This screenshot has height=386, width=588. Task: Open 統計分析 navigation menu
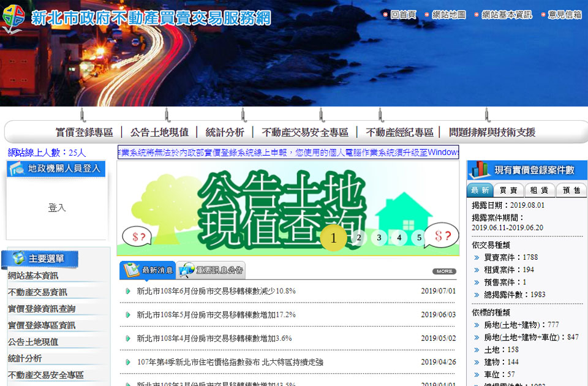click(x=225, y=132)
